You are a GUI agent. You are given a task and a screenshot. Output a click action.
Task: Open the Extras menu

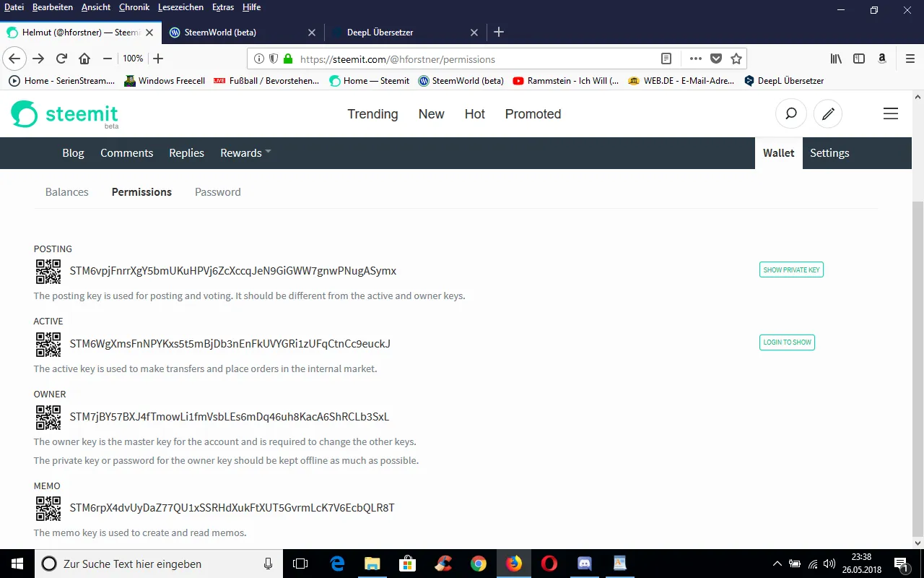click(223, 7)
